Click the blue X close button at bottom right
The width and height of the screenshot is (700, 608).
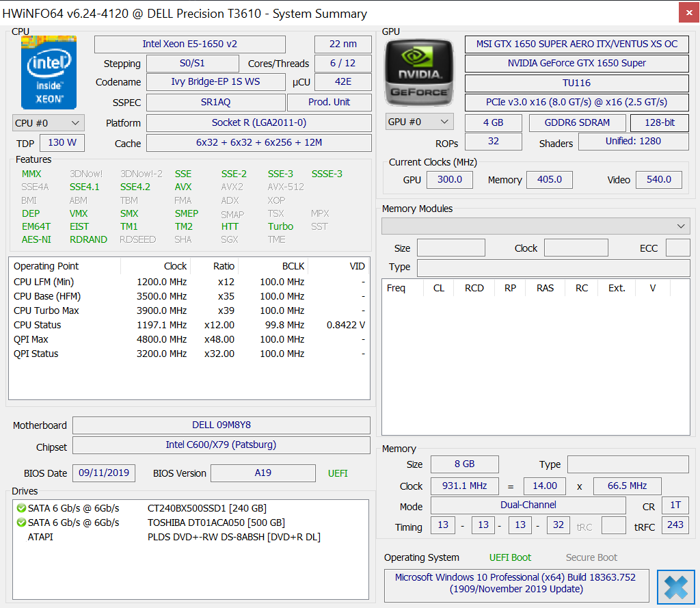coord(675,587)
